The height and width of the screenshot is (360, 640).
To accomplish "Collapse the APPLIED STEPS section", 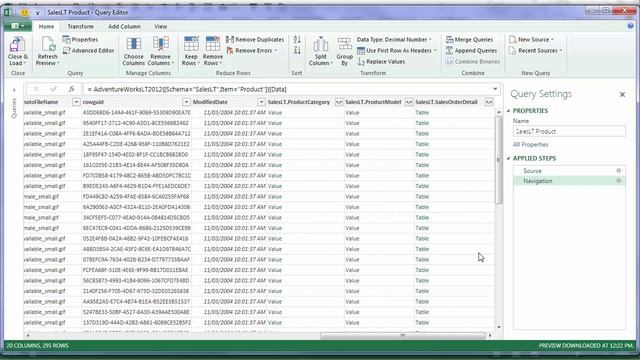I will point(509,158).
